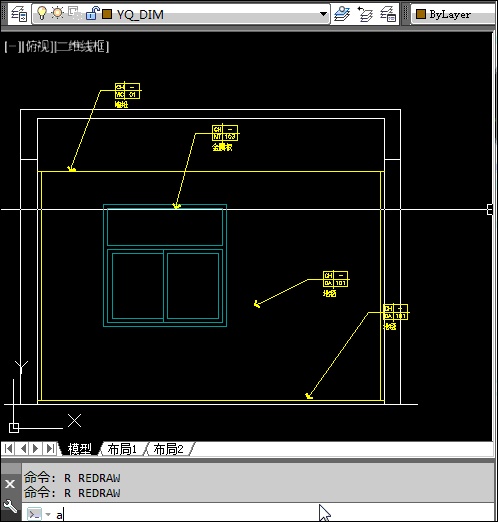Click the Layer Previous icon
Screen dimensions: 498x522
[365, 14]
